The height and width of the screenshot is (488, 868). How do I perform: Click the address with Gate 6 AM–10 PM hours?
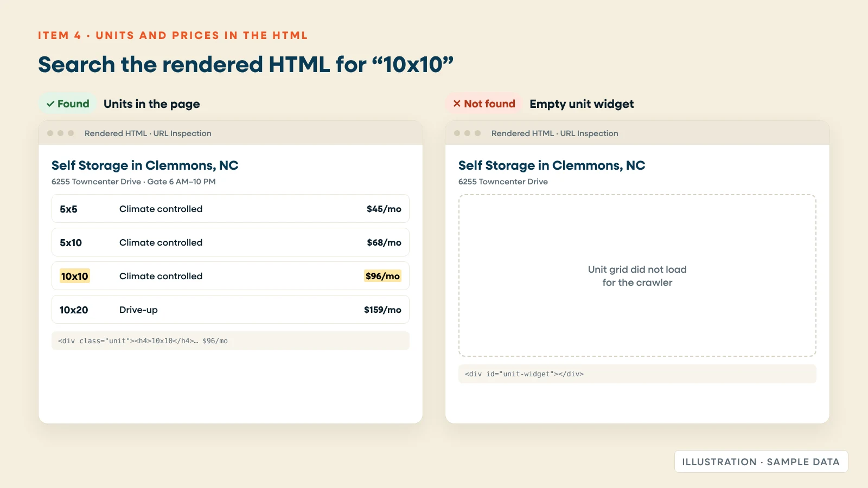click(x=133, y=182)
